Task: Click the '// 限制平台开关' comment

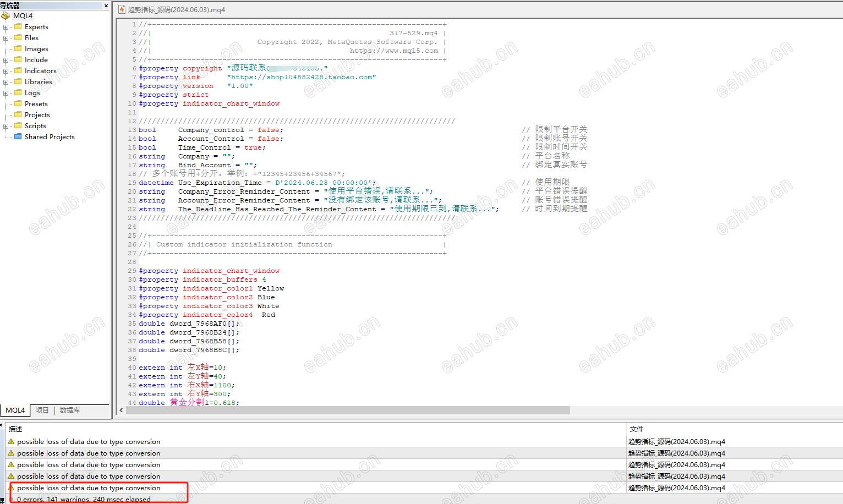Action: [555, 129]
